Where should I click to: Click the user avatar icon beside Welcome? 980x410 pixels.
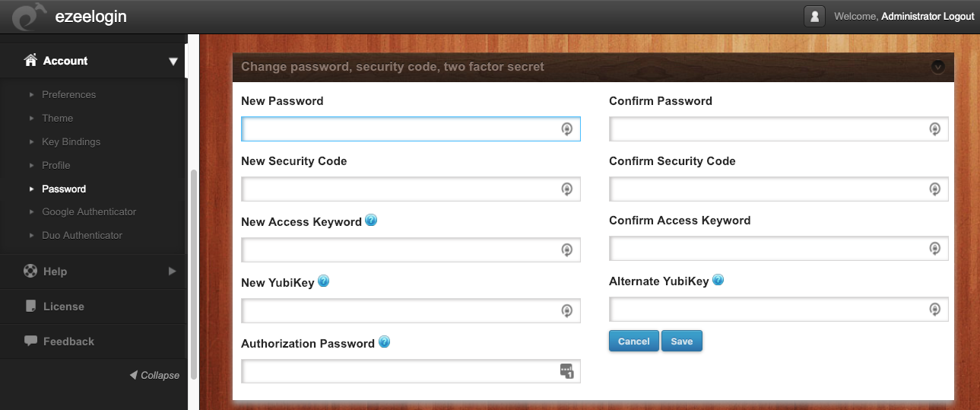(x=814, y=17)
